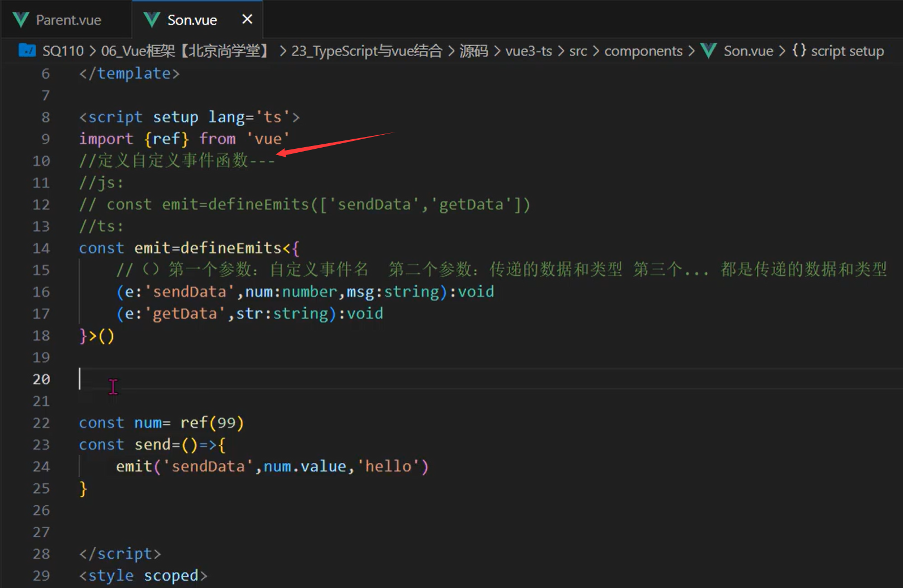The image size is (903, 588).
Task: Click the empty active line 20
Action: pyautogui.click(x=490, y=379)
